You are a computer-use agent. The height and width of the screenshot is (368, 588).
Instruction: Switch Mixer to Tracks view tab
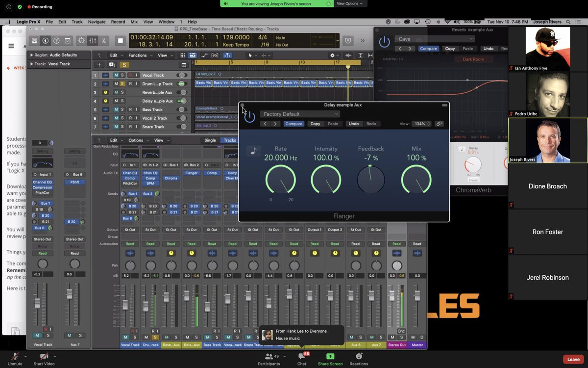pos(230,140)
